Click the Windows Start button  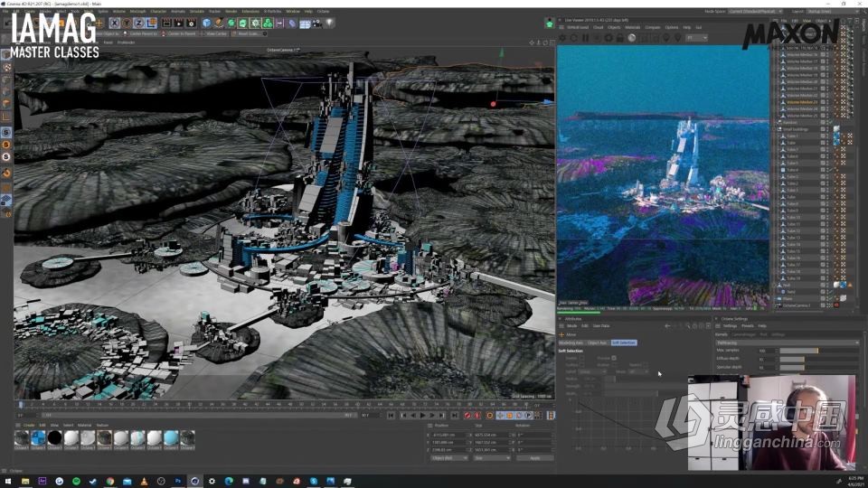click(x=8, y=482)
